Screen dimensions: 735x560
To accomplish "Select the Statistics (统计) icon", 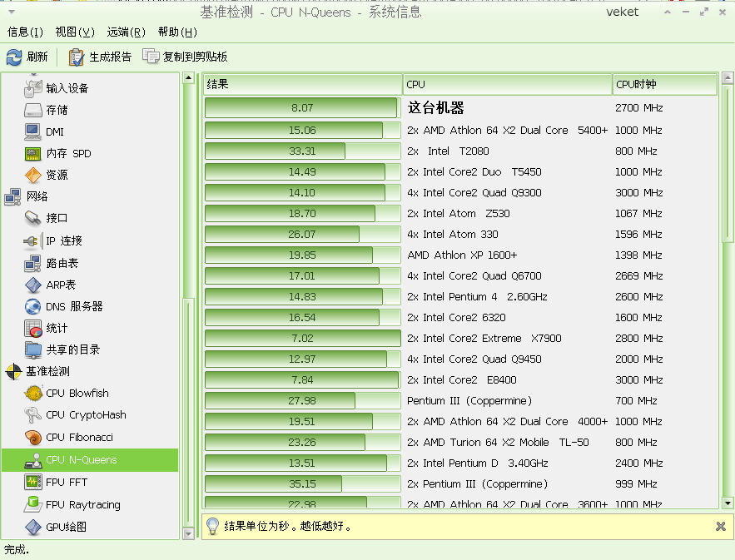I will (32, 328).
